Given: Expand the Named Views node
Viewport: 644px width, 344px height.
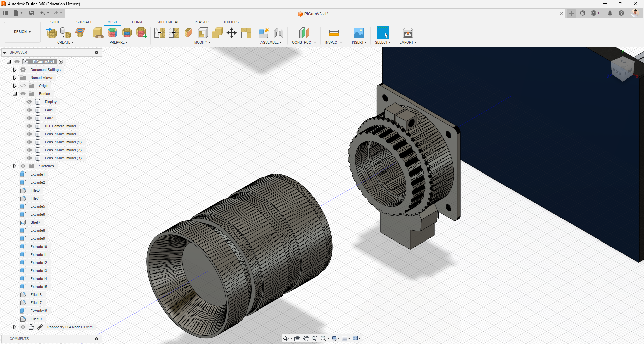Looking at the screenshot, I should (x=15, y=78).
